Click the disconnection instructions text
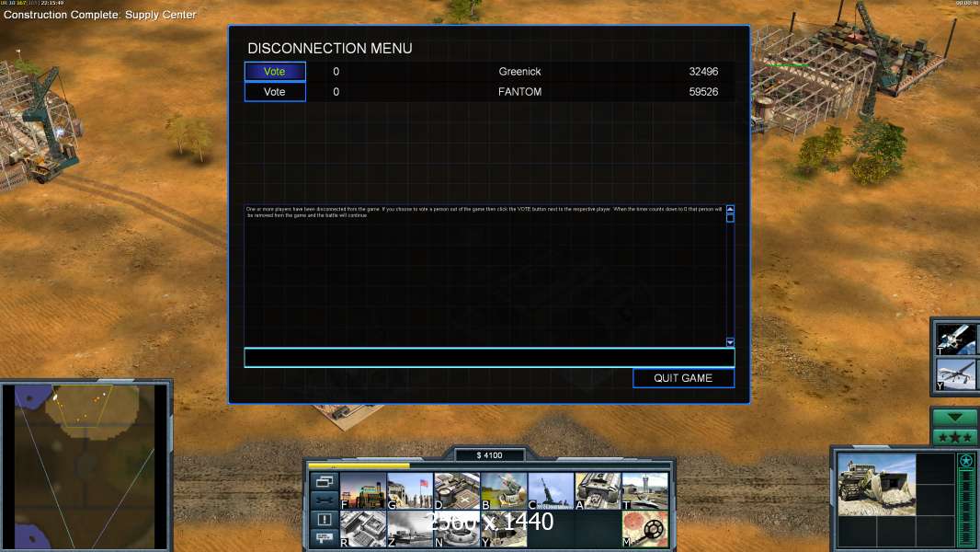The image size is (980, 552). point(484,212)
